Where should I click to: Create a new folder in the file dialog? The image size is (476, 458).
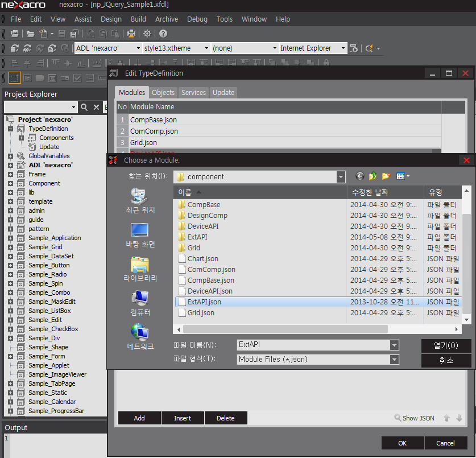click(386, 176)
